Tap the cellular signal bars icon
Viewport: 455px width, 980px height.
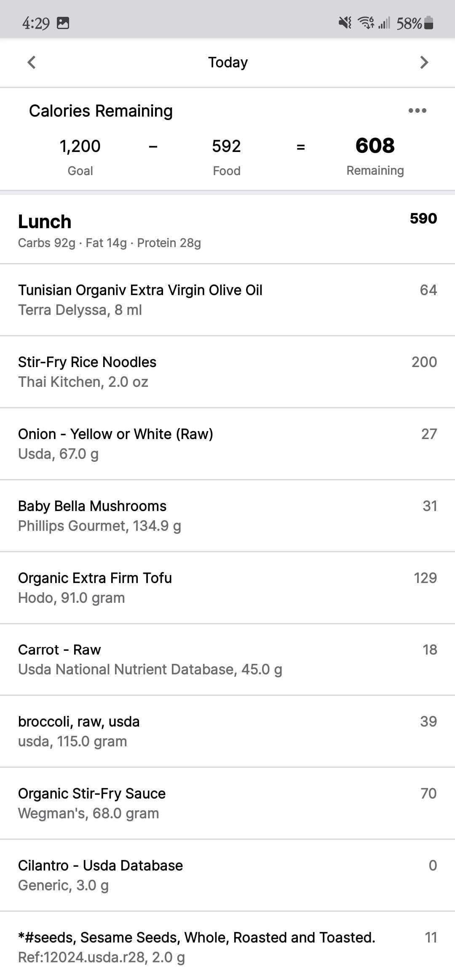(384, 23)
